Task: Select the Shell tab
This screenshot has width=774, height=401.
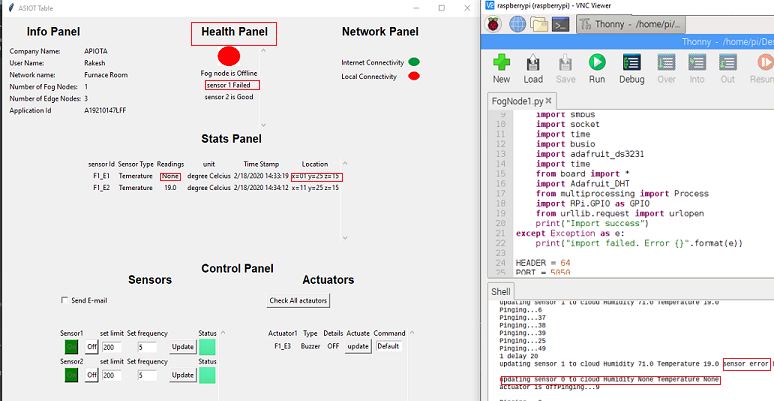Action: 501,291
